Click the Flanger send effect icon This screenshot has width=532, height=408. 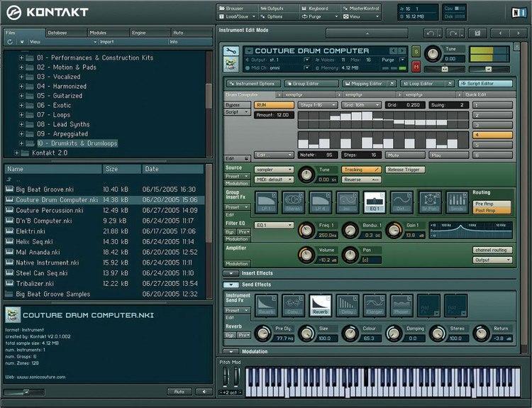[374, 305]
